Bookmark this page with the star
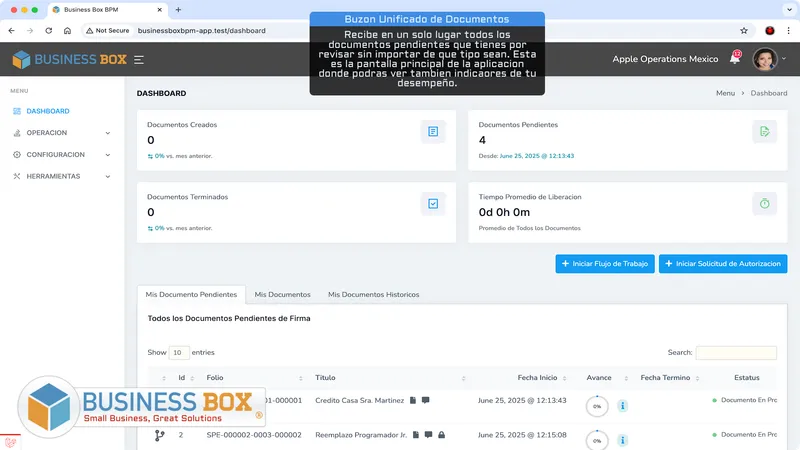This screenshot has width=800, height=450. pos(744,31)
